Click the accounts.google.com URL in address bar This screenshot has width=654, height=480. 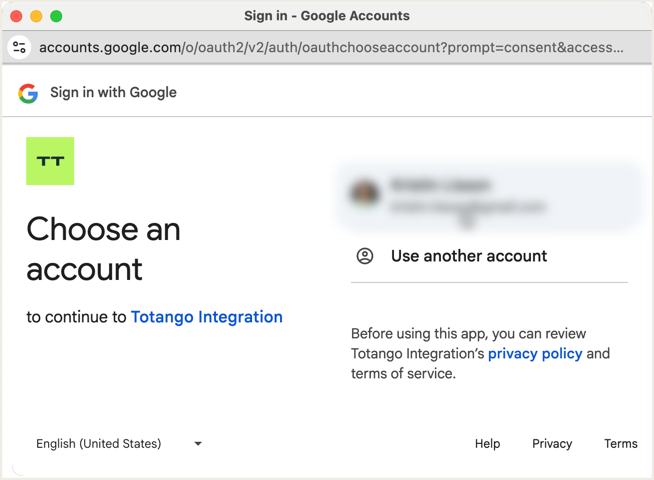(330, 47)
